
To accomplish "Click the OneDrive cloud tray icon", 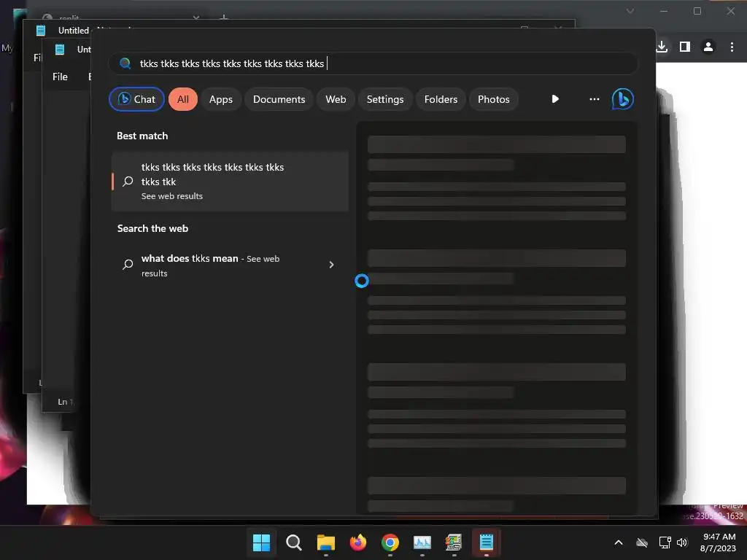I will coord(642,542).
